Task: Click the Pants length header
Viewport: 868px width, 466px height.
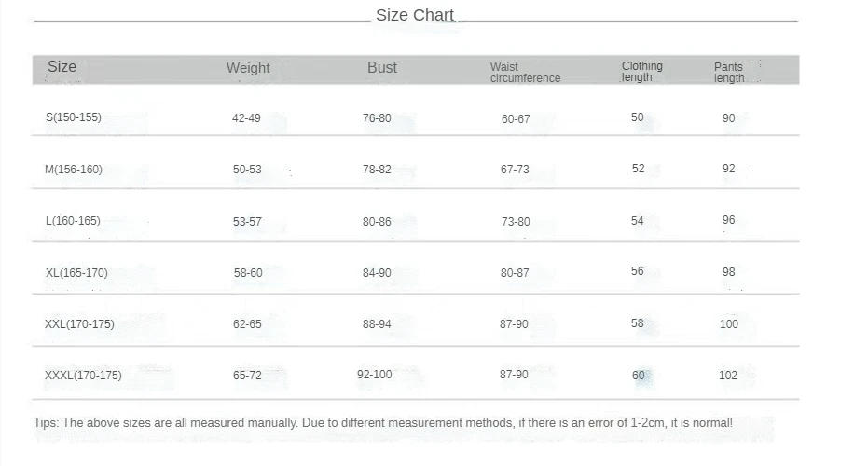Action: [729, 73]
